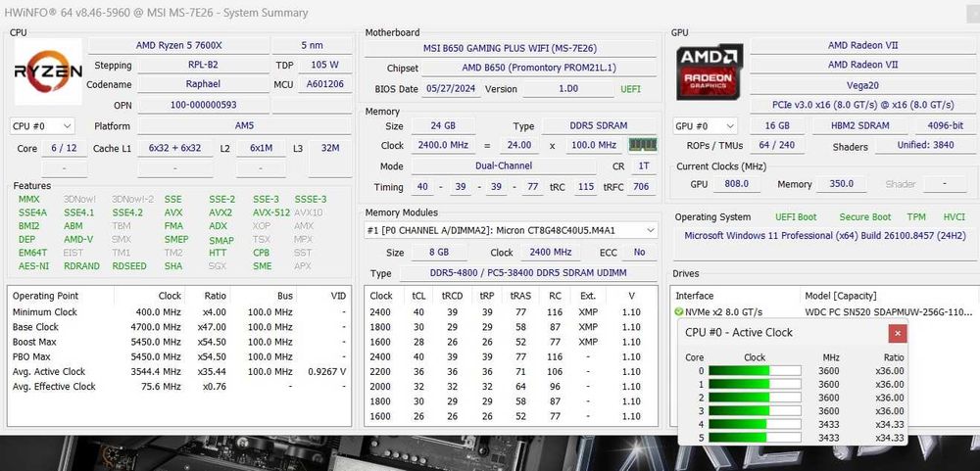Click the green UEFI label near BIOS
This screenshot has height=471, width=980.
630,89
